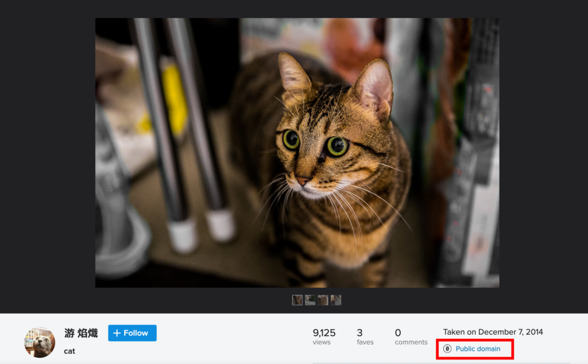The image size is (588, 364).
Task: Click the plus icon on Follow button
Action: (x=117, y=333)
